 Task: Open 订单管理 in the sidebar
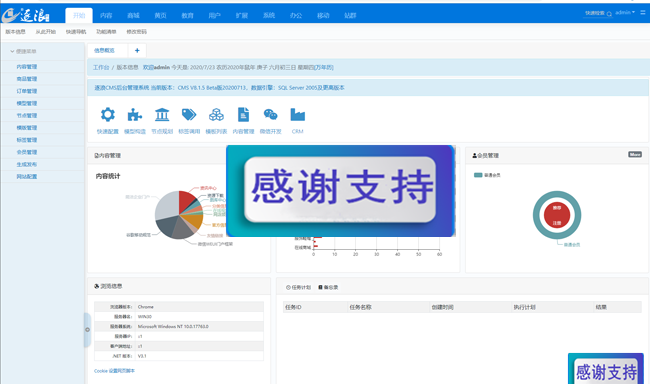tap(27, 91)
